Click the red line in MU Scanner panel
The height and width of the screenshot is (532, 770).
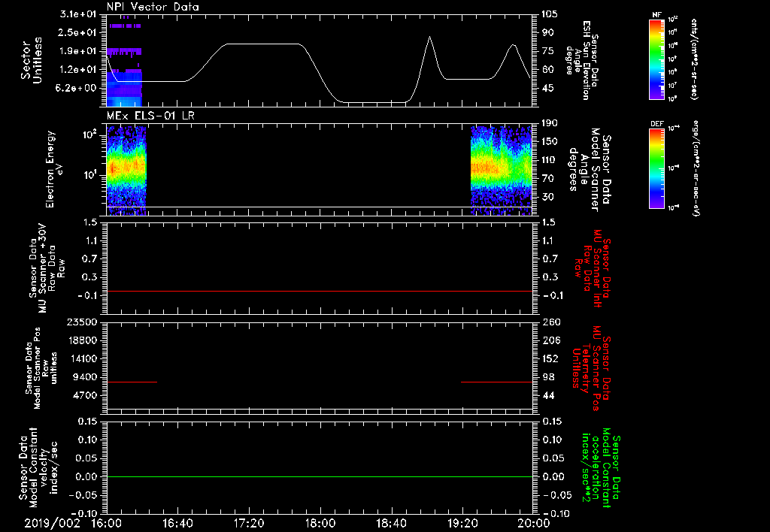[320, 291]
